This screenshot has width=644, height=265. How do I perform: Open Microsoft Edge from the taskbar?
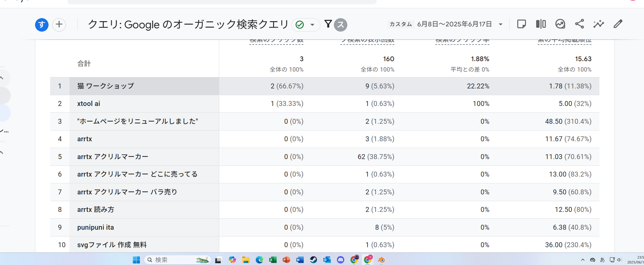pos(259,260)
